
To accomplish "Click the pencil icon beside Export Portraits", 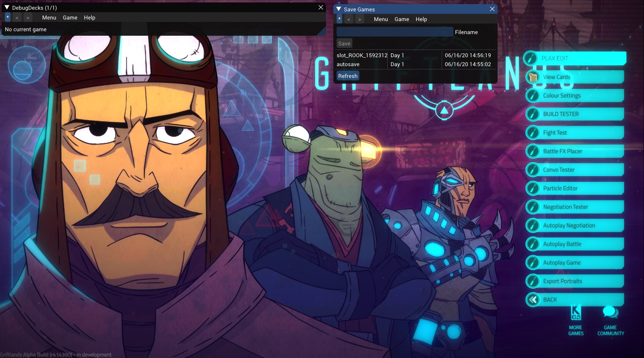I will point(533,281).
